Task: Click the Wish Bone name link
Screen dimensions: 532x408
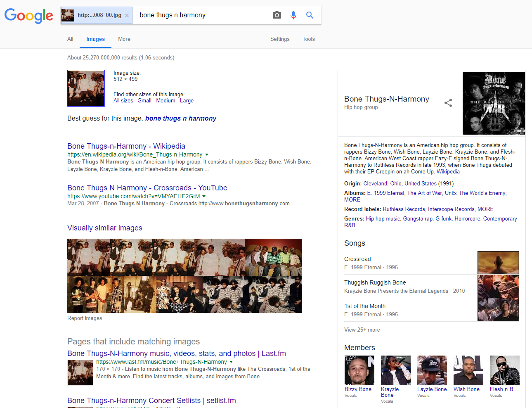Action: (x=466, y=389)
